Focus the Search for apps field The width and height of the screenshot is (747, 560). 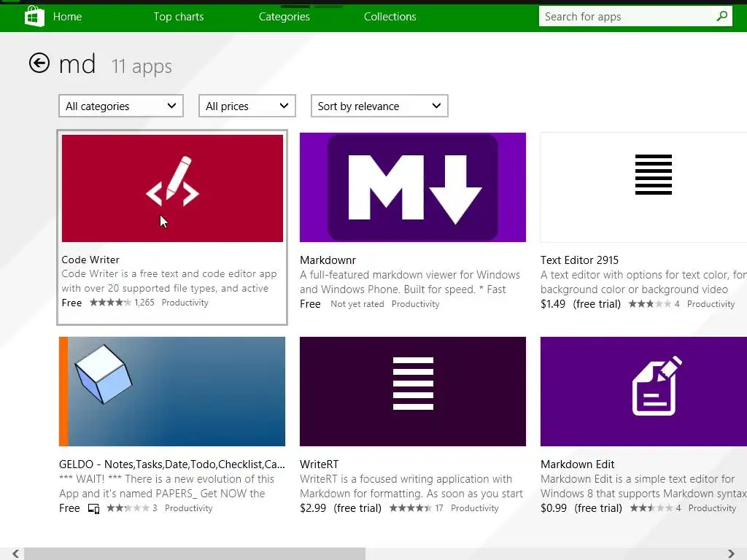(x=635, y=16)
